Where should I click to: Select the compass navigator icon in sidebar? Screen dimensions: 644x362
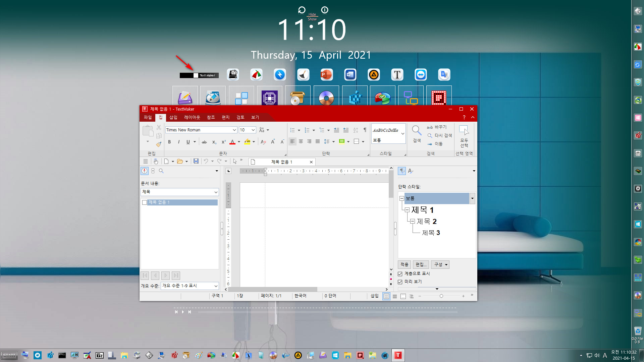pos(145,171)
